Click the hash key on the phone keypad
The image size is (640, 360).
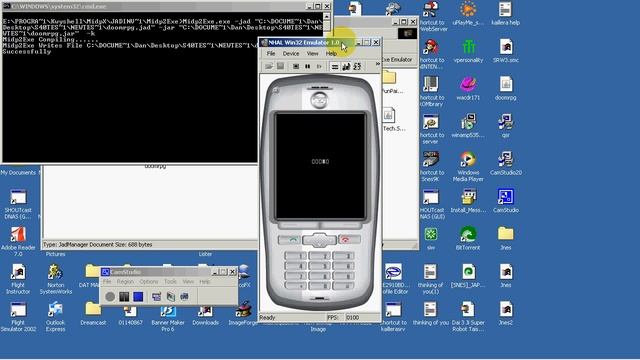343,287
